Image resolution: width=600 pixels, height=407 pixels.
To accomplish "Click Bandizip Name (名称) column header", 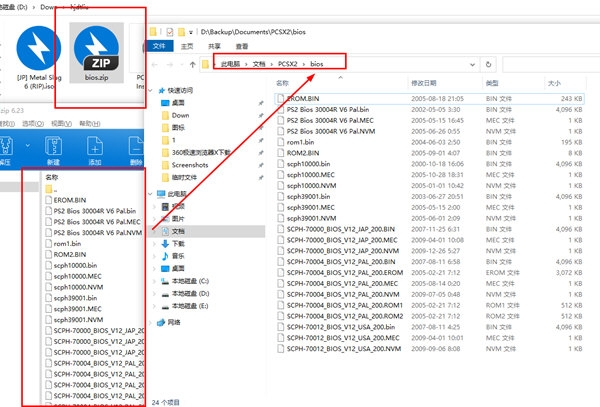I will [52, 177].
